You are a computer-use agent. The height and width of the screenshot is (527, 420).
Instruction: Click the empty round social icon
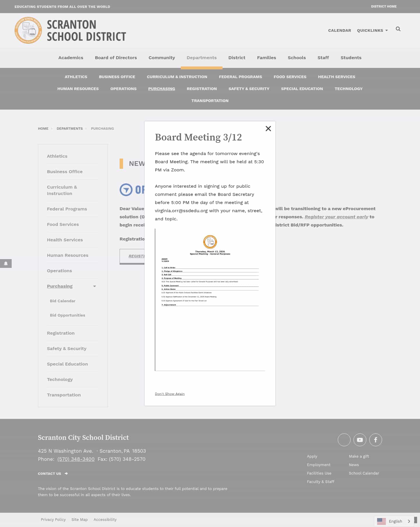pos(344,440)
